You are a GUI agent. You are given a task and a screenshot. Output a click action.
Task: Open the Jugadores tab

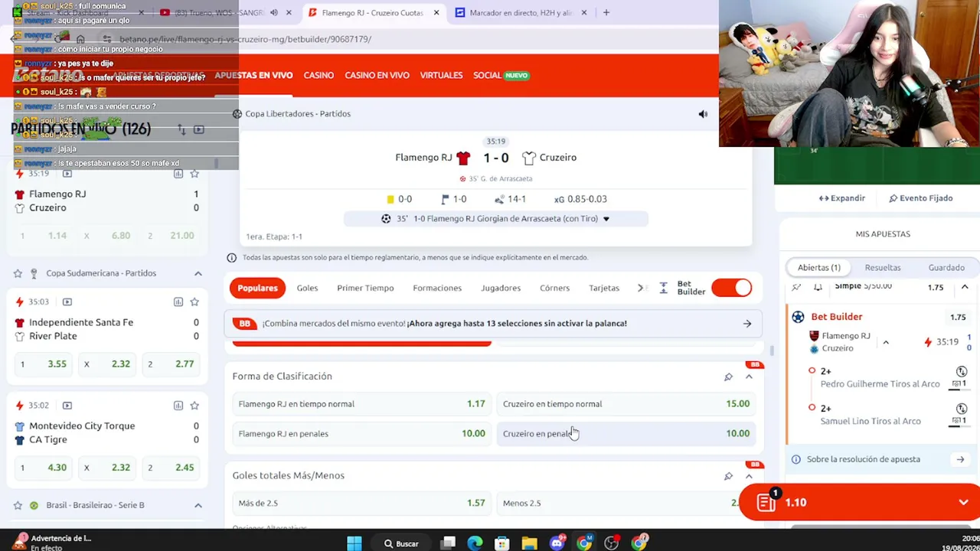(501, 288)
